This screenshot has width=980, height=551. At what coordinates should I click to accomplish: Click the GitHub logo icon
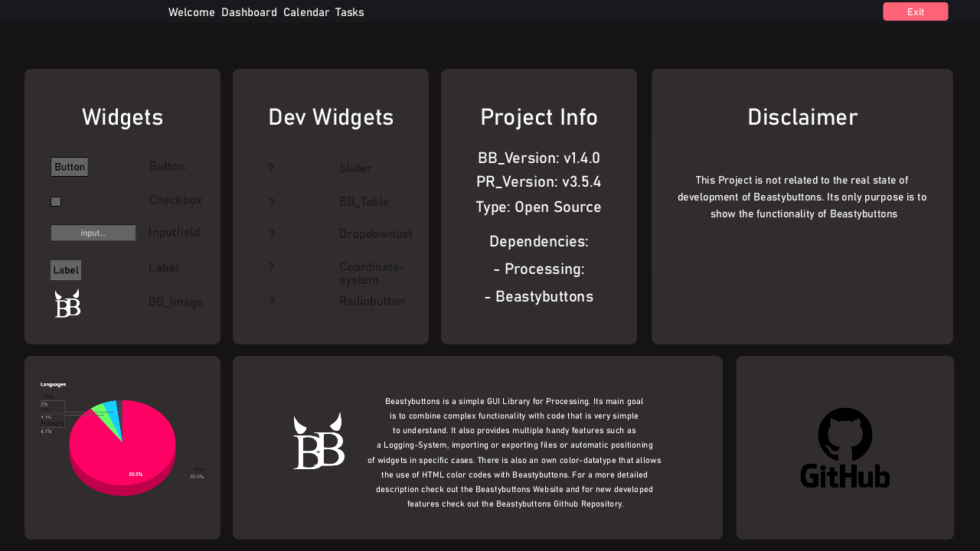point(845,448)
